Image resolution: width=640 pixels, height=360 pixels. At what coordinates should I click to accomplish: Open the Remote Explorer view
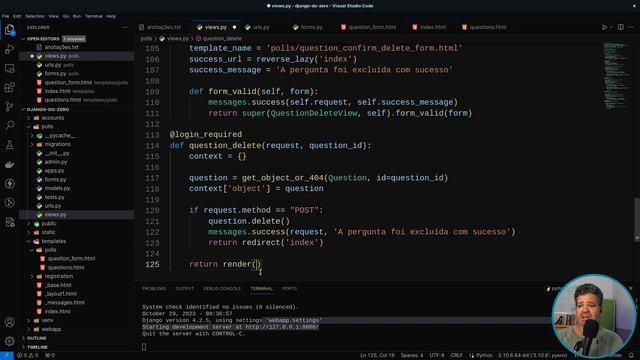[x=9, y=68]
